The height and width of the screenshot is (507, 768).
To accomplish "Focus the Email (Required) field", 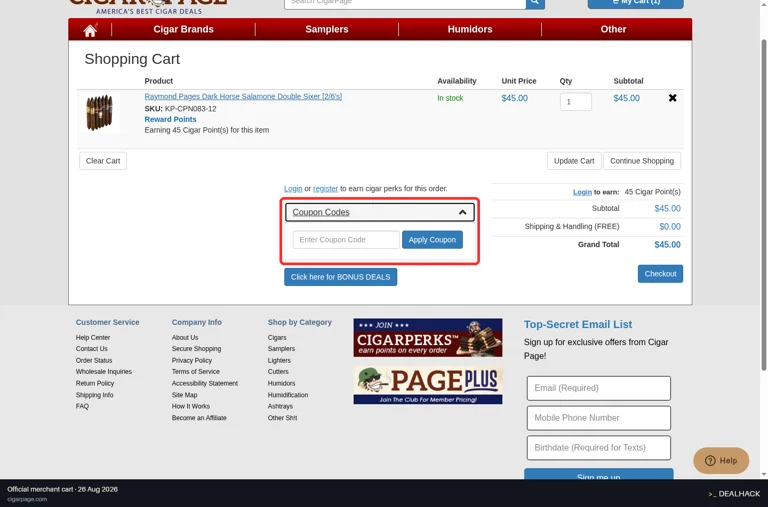I will tap(599, 388).
